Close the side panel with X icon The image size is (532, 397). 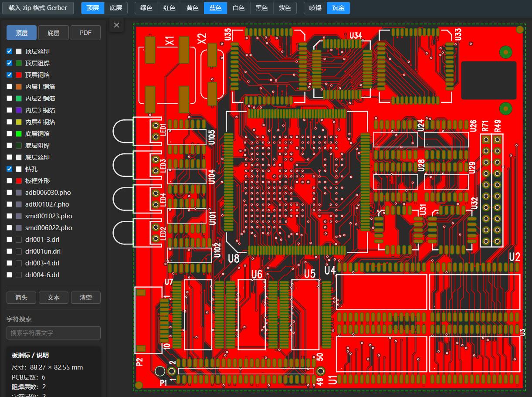tap(116, 25)
